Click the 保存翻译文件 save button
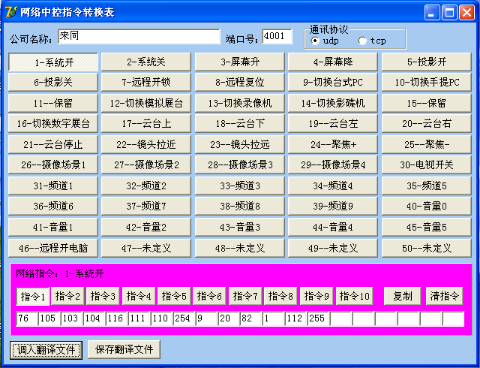 (124, 349)
